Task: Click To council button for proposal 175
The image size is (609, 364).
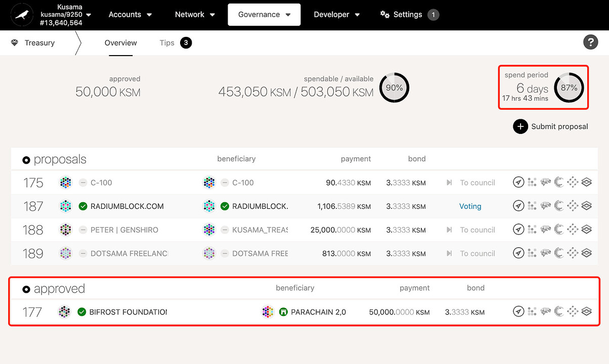Action: pos(471,183)
